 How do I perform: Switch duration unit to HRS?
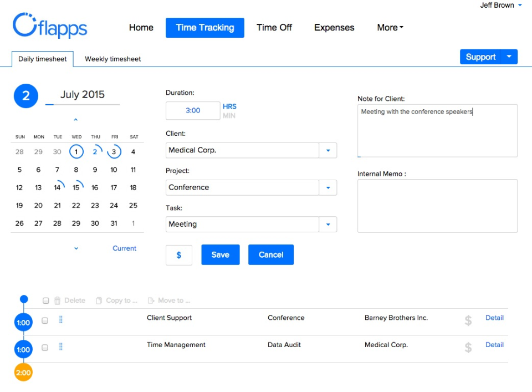(x=229, y=106)
